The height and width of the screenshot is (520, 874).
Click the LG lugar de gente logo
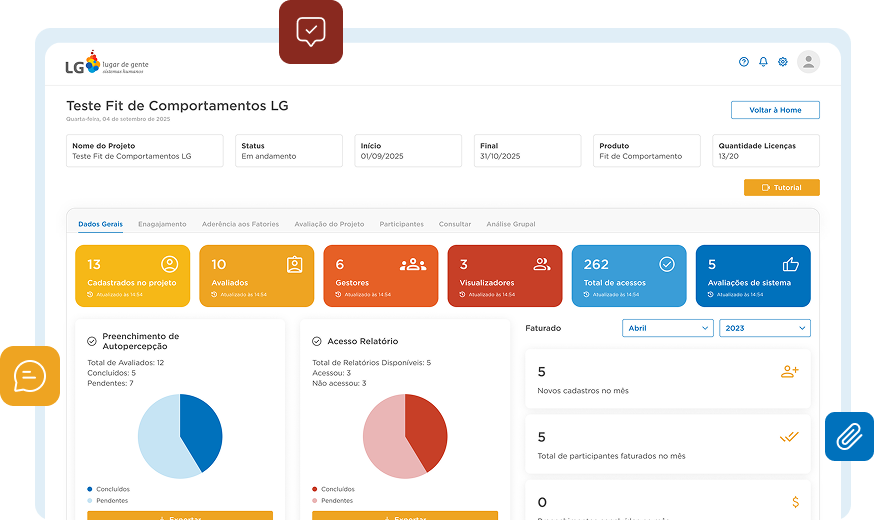click(x=106, y=65)
